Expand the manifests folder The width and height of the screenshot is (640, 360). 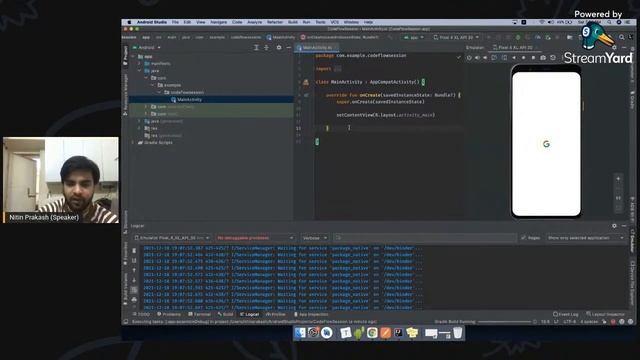(140, 64)
